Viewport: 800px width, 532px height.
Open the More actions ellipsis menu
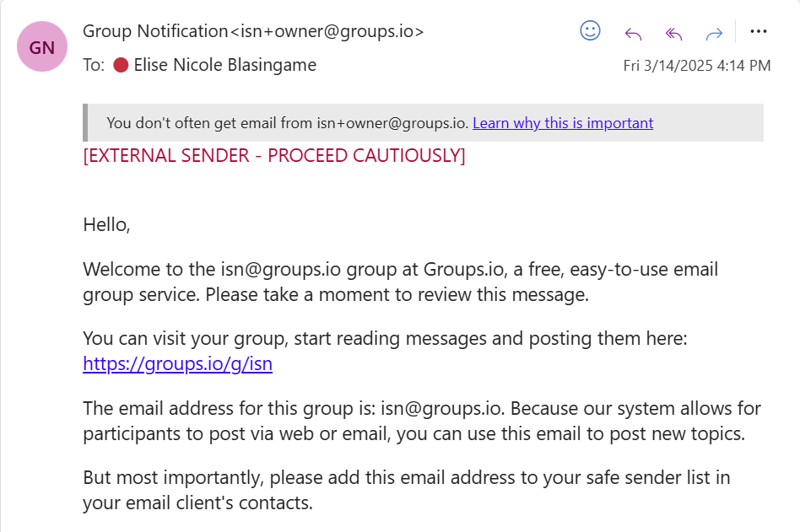click(759, 32)
